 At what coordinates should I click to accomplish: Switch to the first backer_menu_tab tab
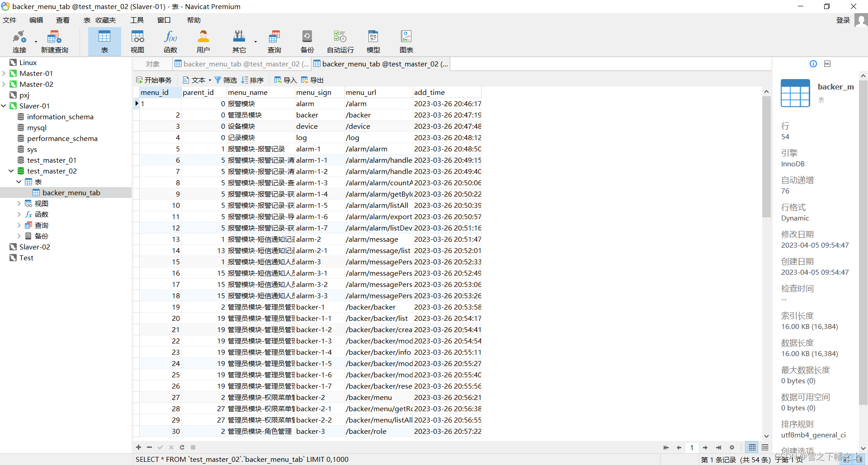[241, 64]
